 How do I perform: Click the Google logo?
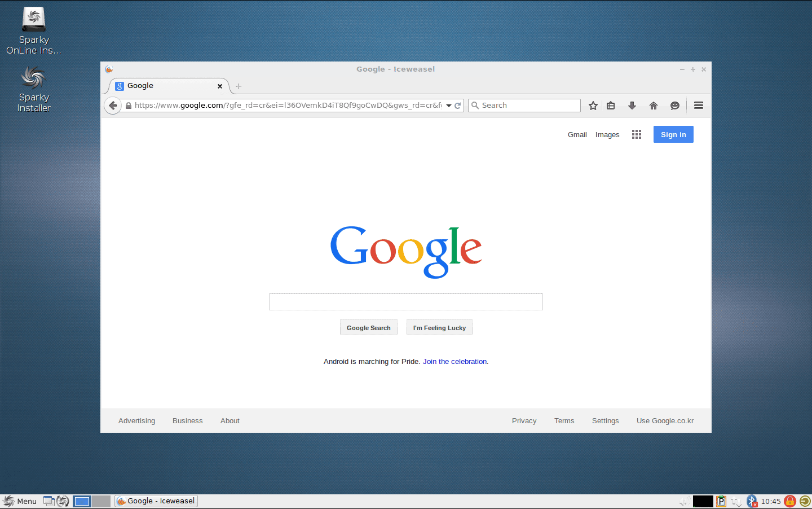406,252
